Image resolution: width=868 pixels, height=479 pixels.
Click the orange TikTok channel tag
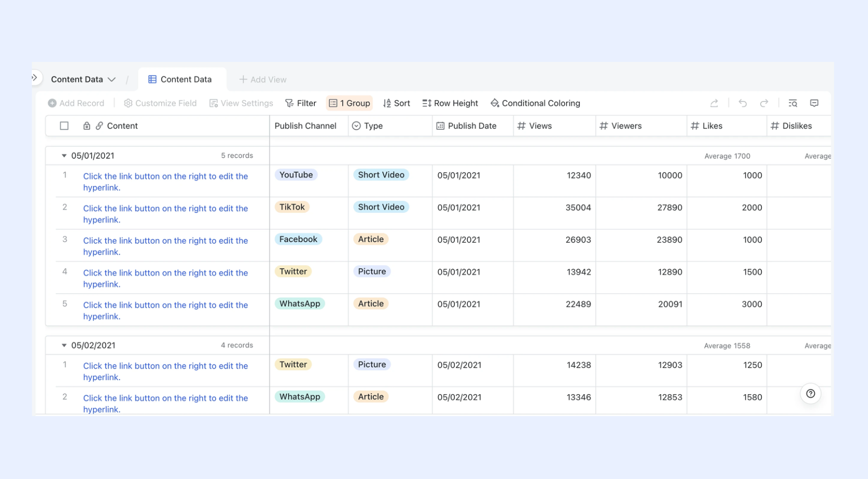pos(292,207)
